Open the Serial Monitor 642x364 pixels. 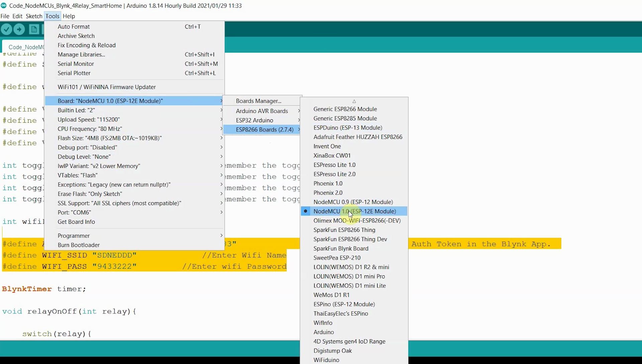click(76, 63)
